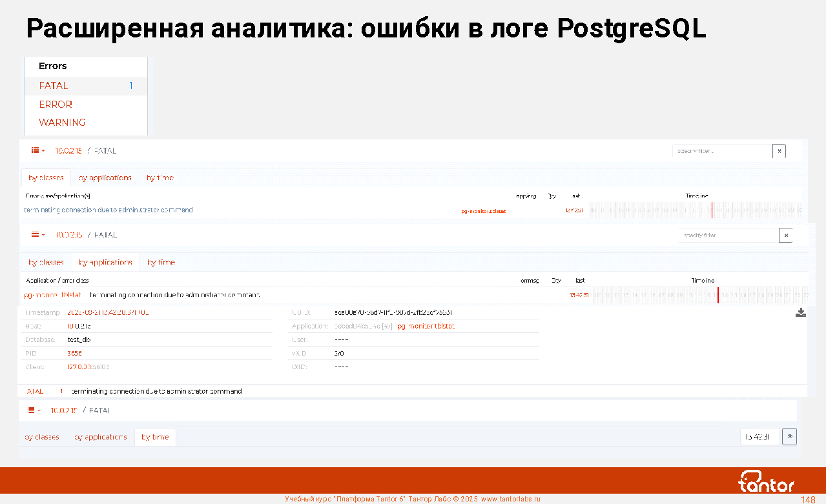The width and height of the screenshot is (826, 504).
Task: Click the red PID value 3656
Action: (74, 354)
